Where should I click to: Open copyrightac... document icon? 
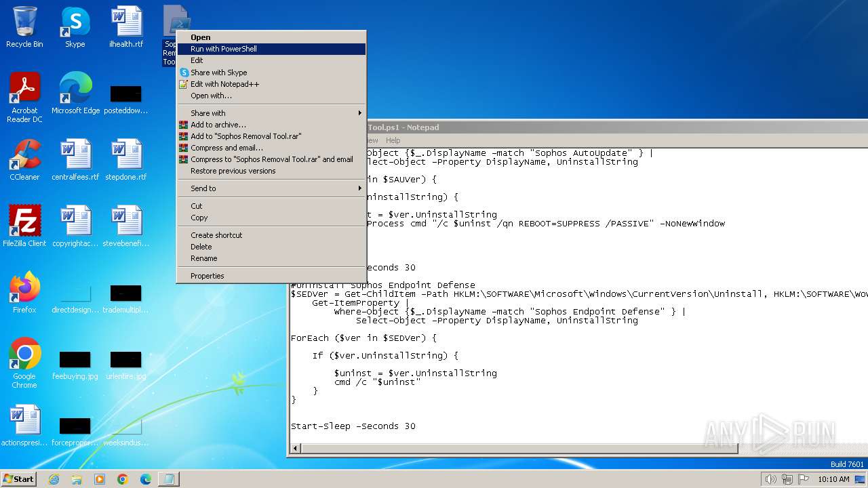point(75,226)
